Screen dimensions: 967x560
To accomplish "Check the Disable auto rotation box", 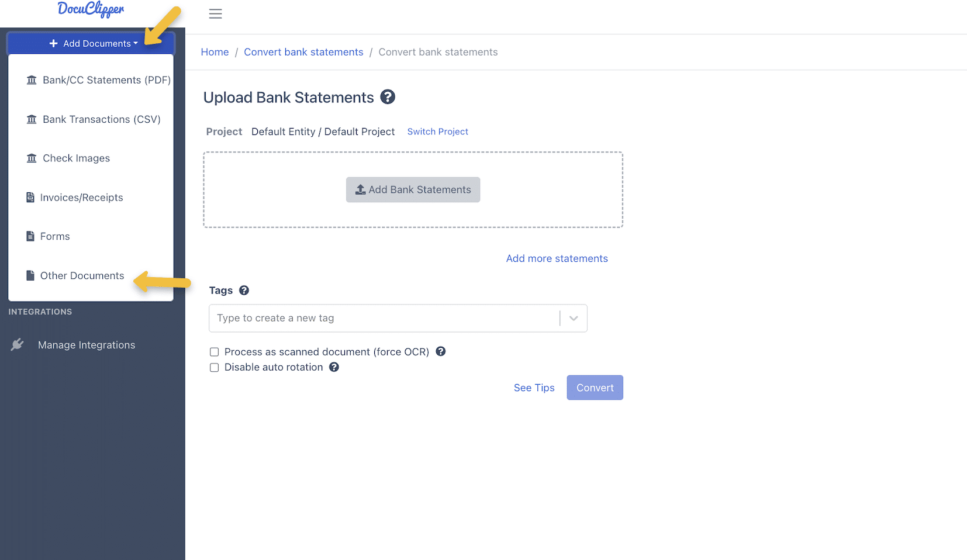I will coord(214,367).
